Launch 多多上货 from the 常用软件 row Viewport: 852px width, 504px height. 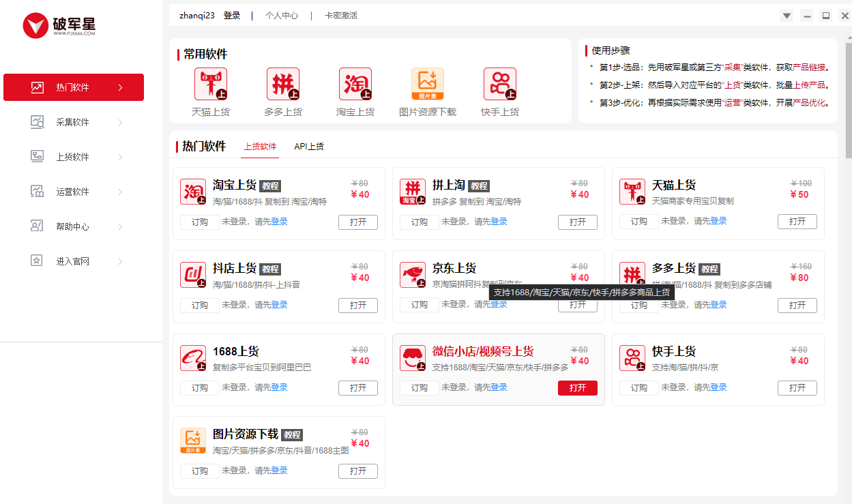[282, 85]
